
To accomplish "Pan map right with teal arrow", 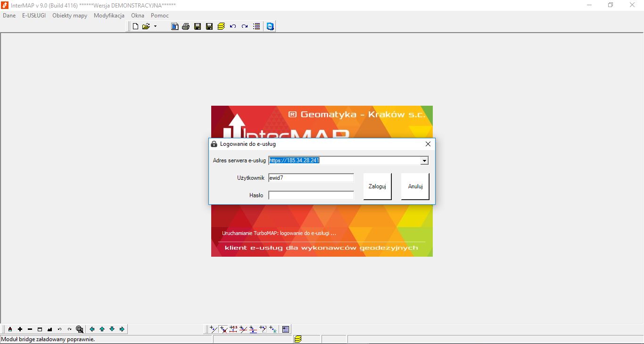I will point(122,329).
